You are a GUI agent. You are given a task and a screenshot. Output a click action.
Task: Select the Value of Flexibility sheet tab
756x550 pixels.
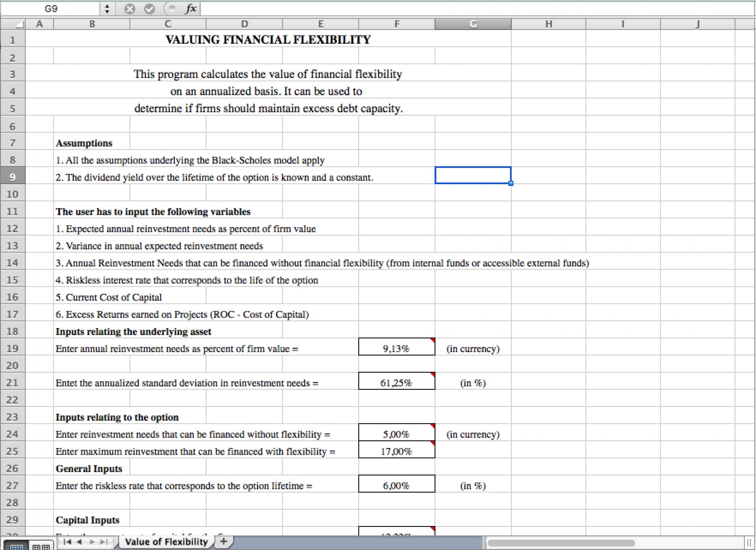click(x=166, y=542)
